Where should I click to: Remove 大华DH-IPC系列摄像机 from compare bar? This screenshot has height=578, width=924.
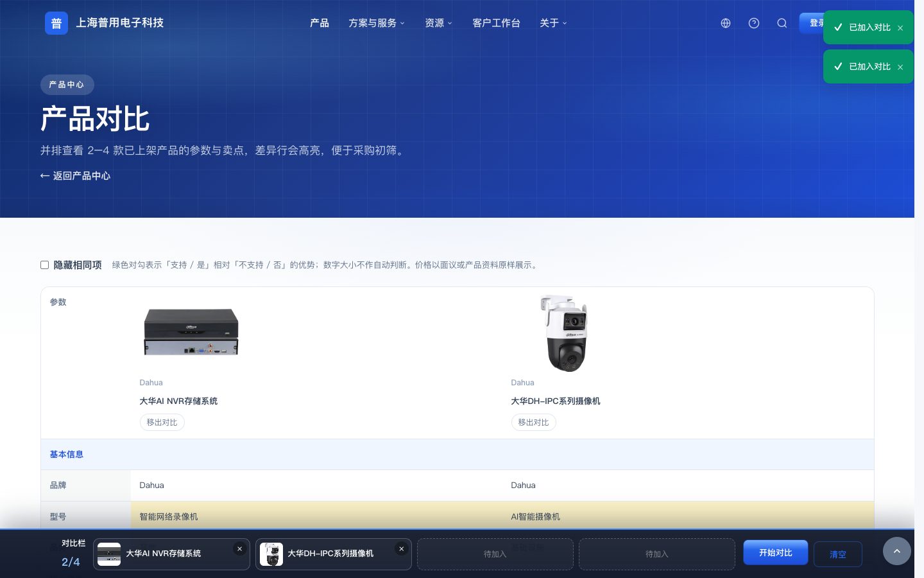click(401, 548)
